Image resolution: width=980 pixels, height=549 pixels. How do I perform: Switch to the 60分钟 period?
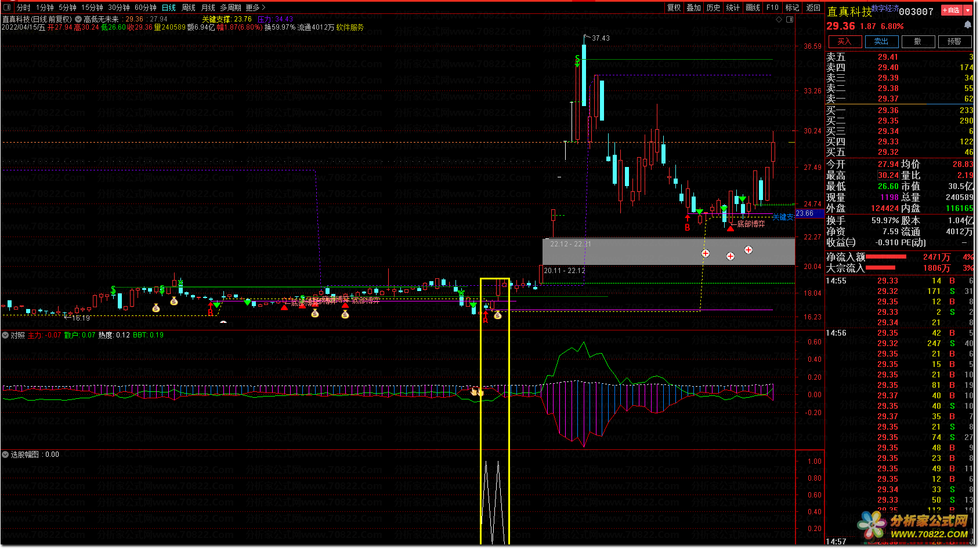click(145, 8)
